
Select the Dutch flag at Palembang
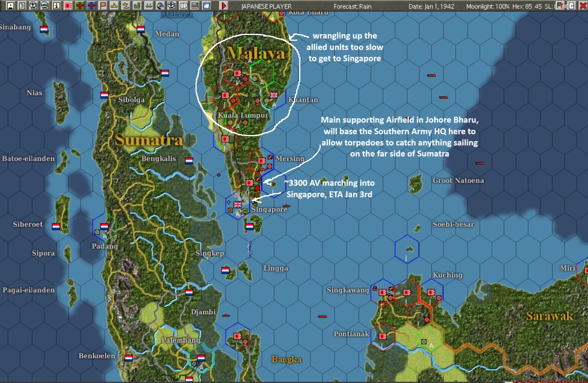201,358
